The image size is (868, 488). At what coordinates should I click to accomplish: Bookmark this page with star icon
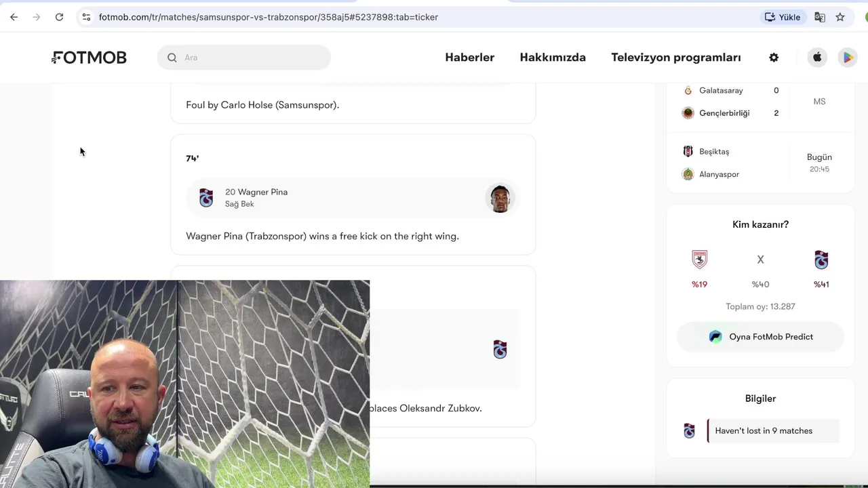(840, 17)
